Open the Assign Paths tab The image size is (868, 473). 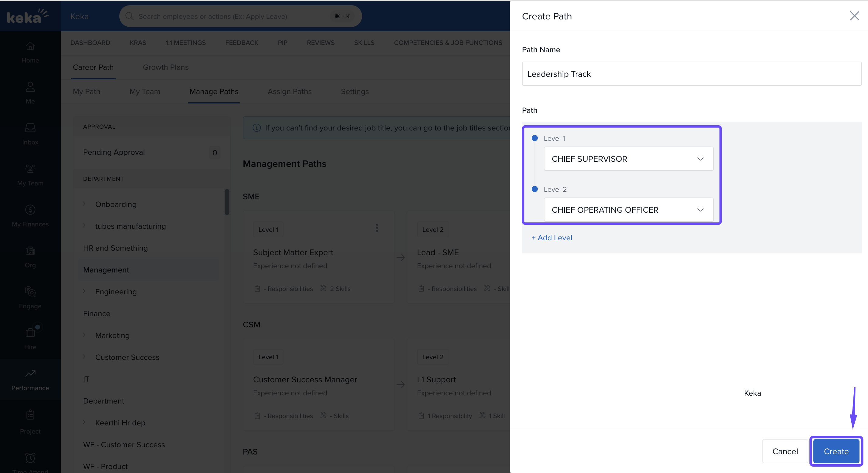pyautogui.click(x=289, y=92)
